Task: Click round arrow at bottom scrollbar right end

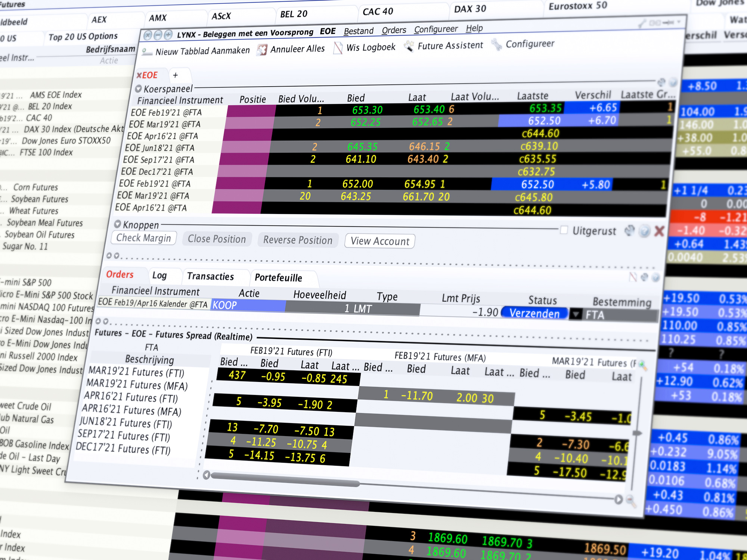Action: [619, 499]
